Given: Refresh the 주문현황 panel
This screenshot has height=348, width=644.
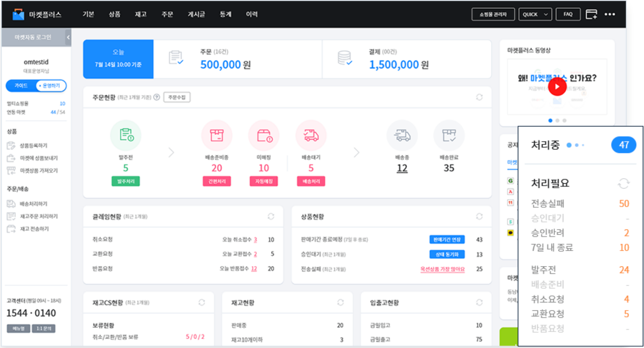Looking at the screenshot, I should click(479, 97).
